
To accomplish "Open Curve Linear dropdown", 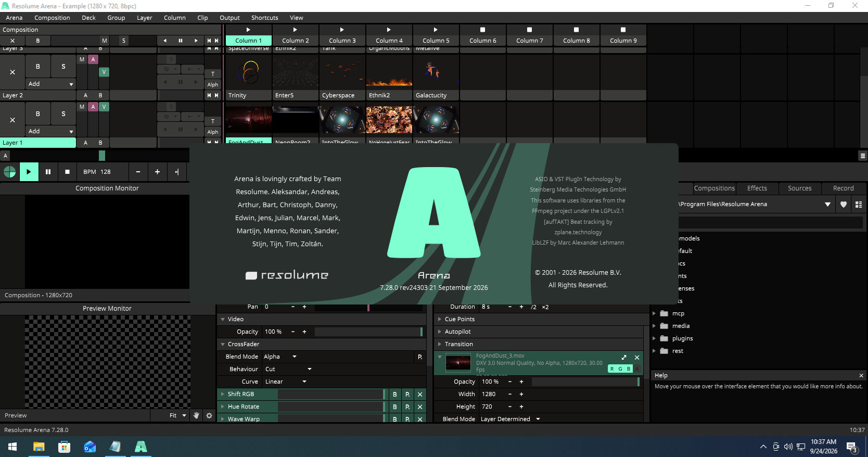I will (x=285, y=382).
